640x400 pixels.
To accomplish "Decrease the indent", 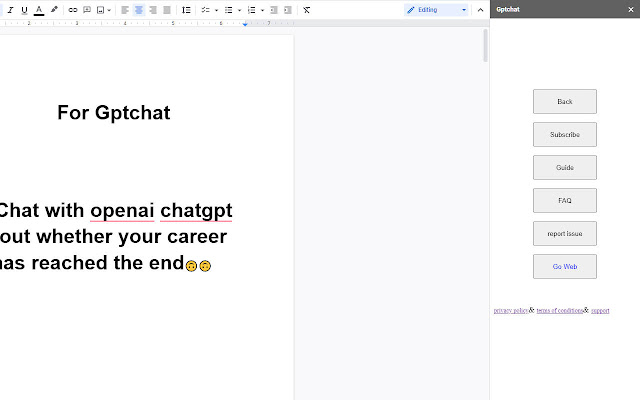I will pyautogui.click(x=274, y=10).
